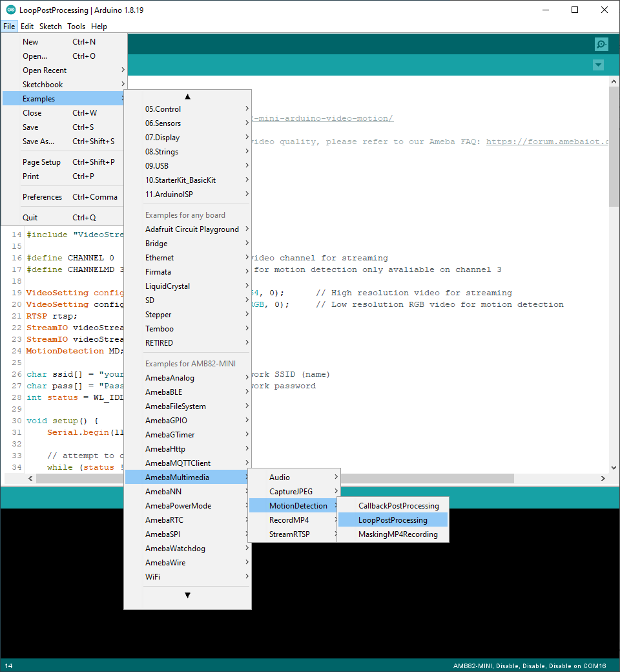Click Save in the File menu

click(65, 127)
